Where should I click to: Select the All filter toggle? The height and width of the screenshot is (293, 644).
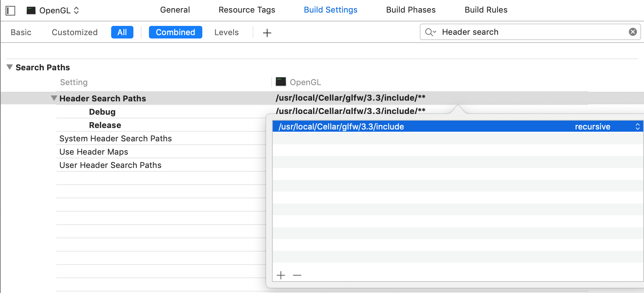pyautogui.click(x=122, y=32)
